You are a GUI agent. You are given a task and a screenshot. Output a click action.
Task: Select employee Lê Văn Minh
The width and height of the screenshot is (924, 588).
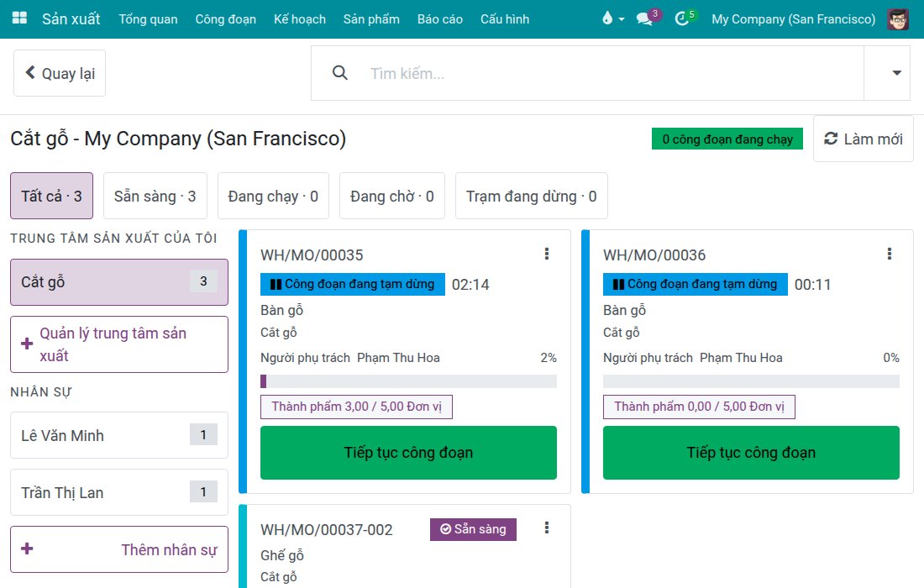pyautogui.click(x=119, y=435)
